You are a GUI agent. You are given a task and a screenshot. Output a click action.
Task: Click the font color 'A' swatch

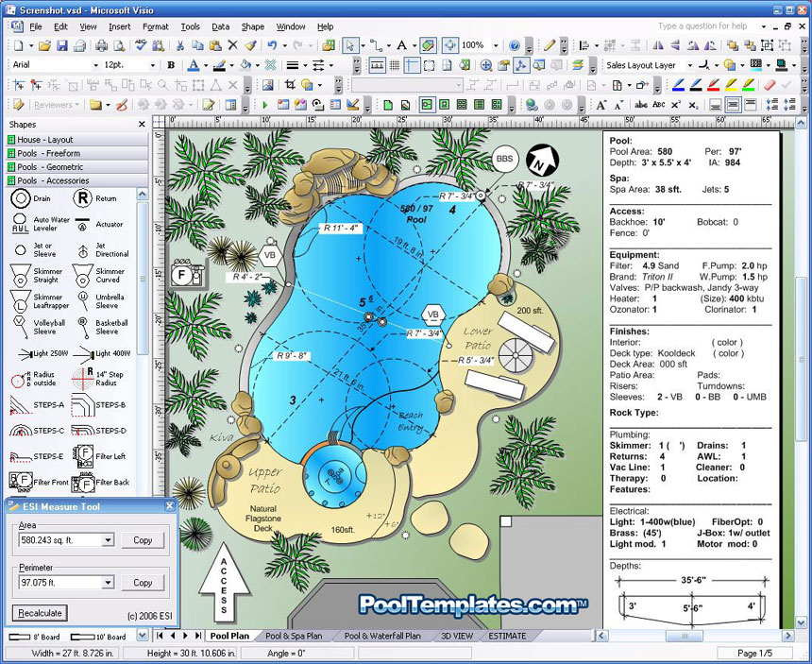[194, 65]
